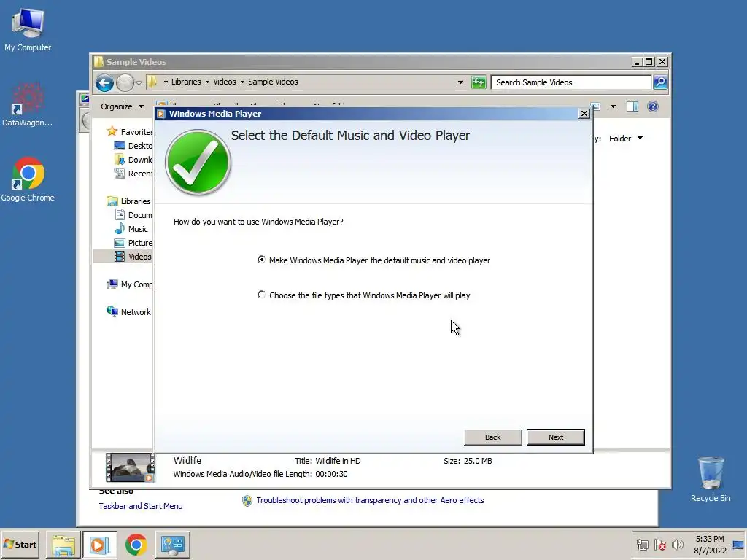Select Libraries in the navigation pane
The image size is (747, 560).
[x=129, y=201]
